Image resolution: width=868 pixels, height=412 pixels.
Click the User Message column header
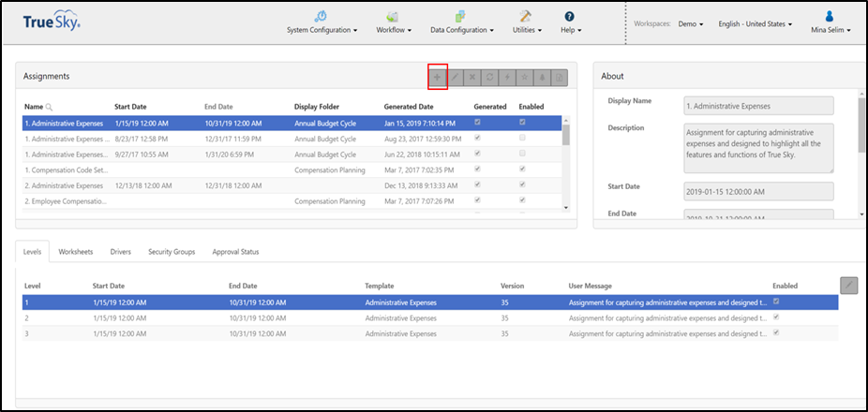pos(591,286)
